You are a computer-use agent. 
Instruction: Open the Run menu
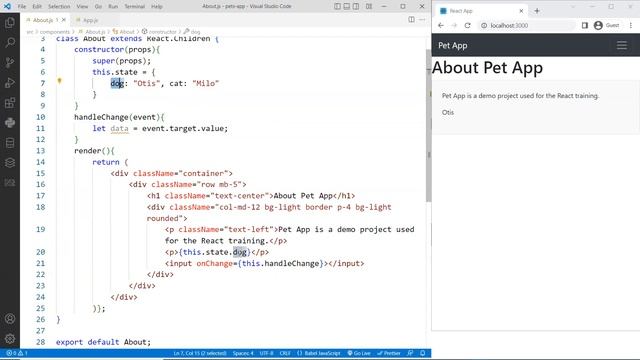point(113,7)
